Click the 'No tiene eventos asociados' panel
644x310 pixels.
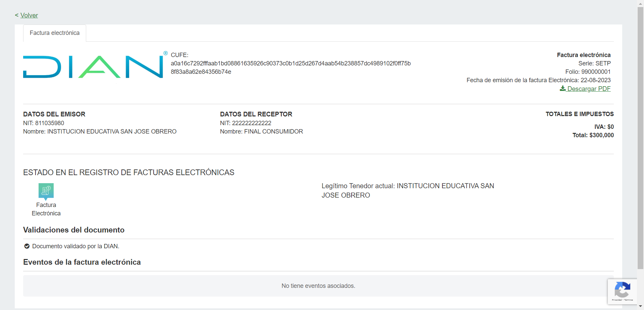point(318,286)
